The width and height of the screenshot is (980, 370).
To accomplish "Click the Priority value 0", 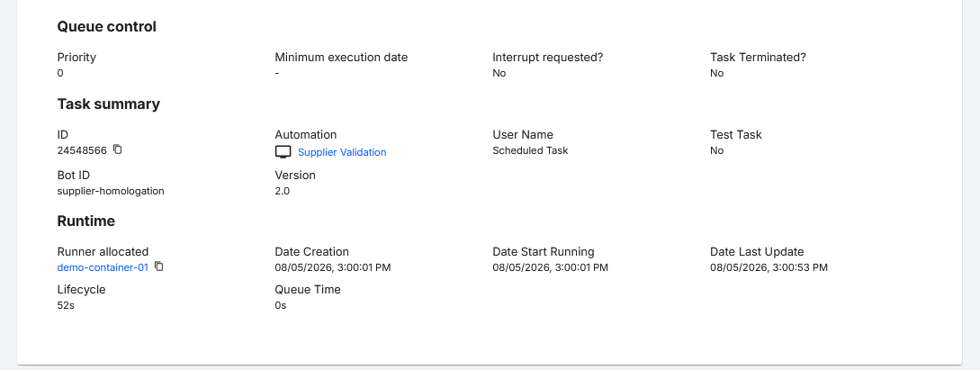I will coord(60,73).
